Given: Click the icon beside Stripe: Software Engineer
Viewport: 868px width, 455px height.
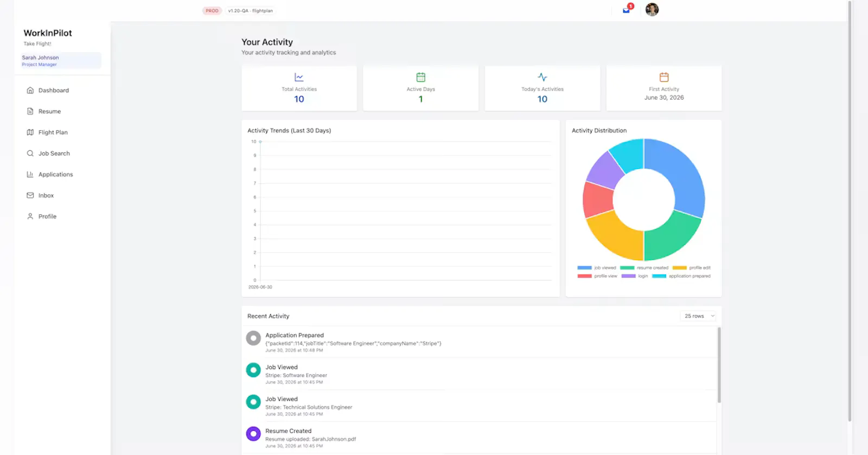Looking at the screenshot, I should [253, 370].
